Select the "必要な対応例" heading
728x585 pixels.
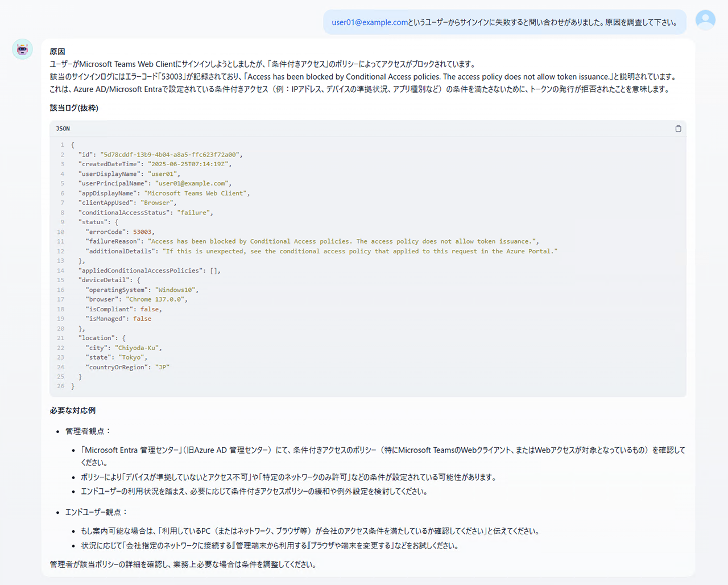point(72,410)
